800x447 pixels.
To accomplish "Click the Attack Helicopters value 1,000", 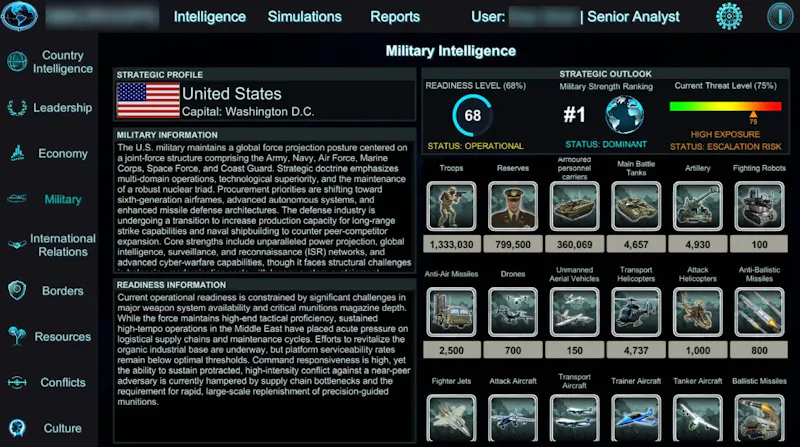I will 697,351.
